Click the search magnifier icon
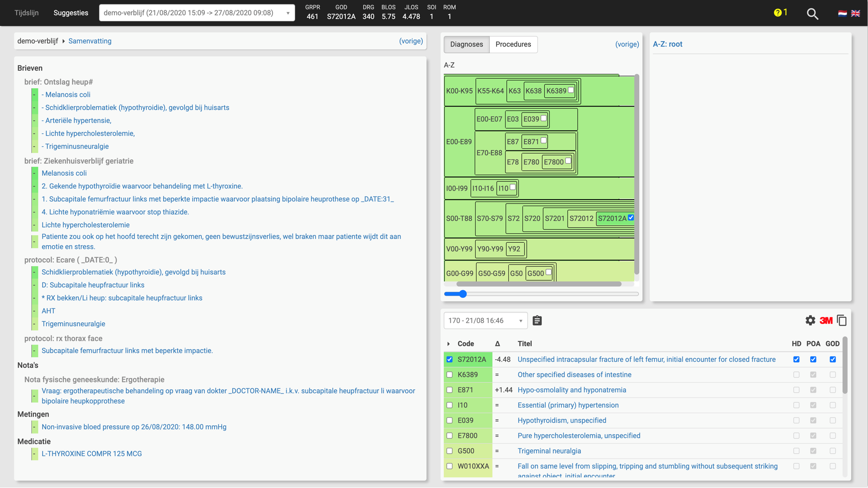This screenshot has height=488, width=868. 812,14
